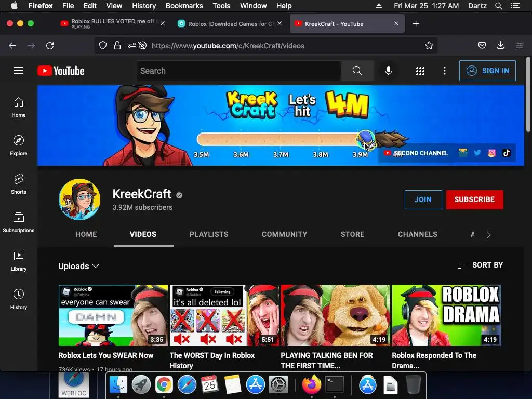Viewport: 532px width, 399px height.
Task: Open the Bookmarks menu in menu bar
Action: click(184, 6)
